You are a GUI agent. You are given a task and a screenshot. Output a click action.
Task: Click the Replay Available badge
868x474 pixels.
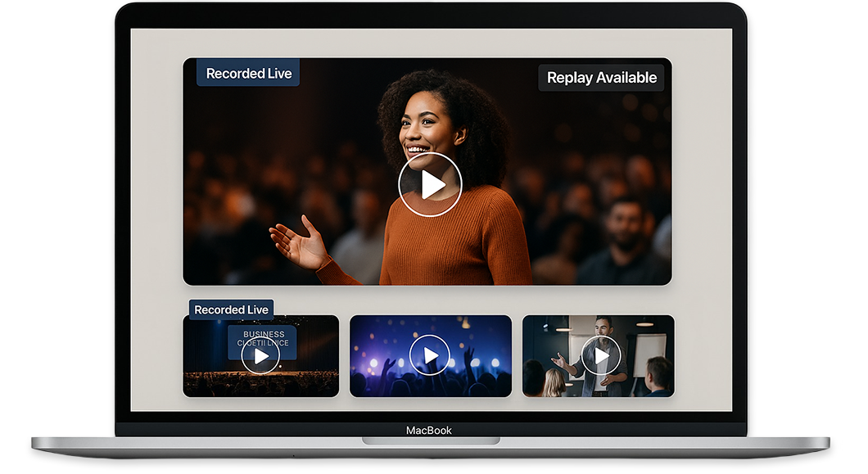tap(601, 78)
